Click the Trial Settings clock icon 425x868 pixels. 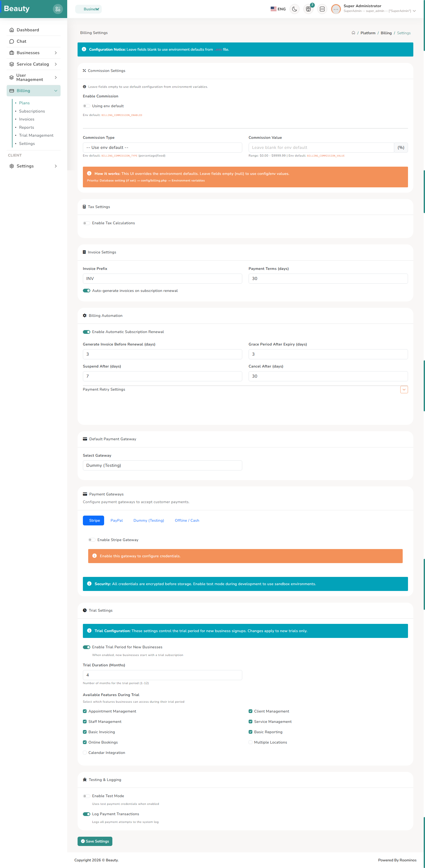point(85,610)
